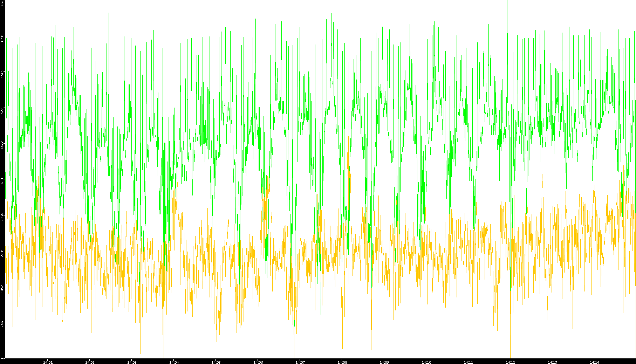
Task: Click the 6715 value on the vertical axis
Action: pos(2,38)
